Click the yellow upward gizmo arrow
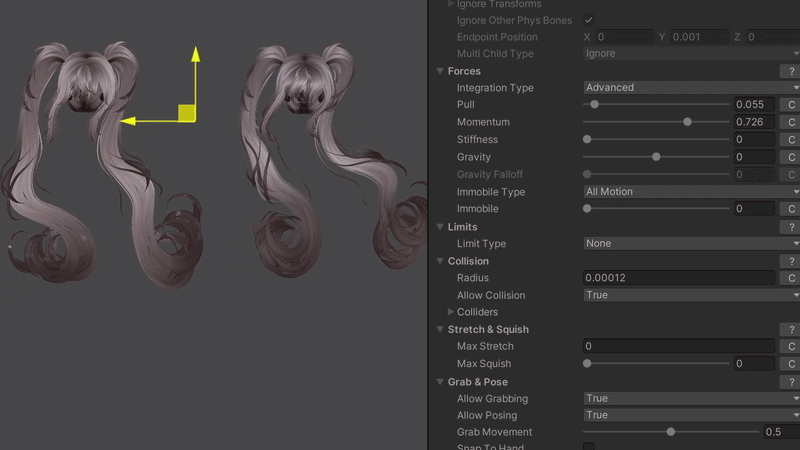Viewport: 800px width, 450px height. click(195, 55)
